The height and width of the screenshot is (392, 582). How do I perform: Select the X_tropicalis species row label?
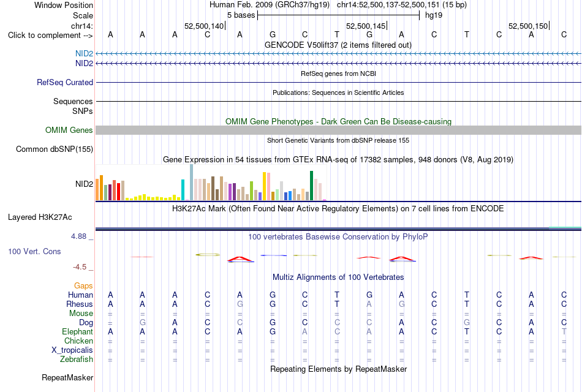[72, 350]
